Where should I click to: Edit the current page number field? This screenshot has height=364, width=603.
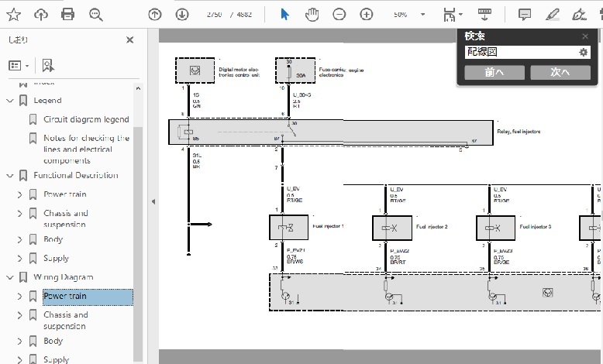click(214, 15)
